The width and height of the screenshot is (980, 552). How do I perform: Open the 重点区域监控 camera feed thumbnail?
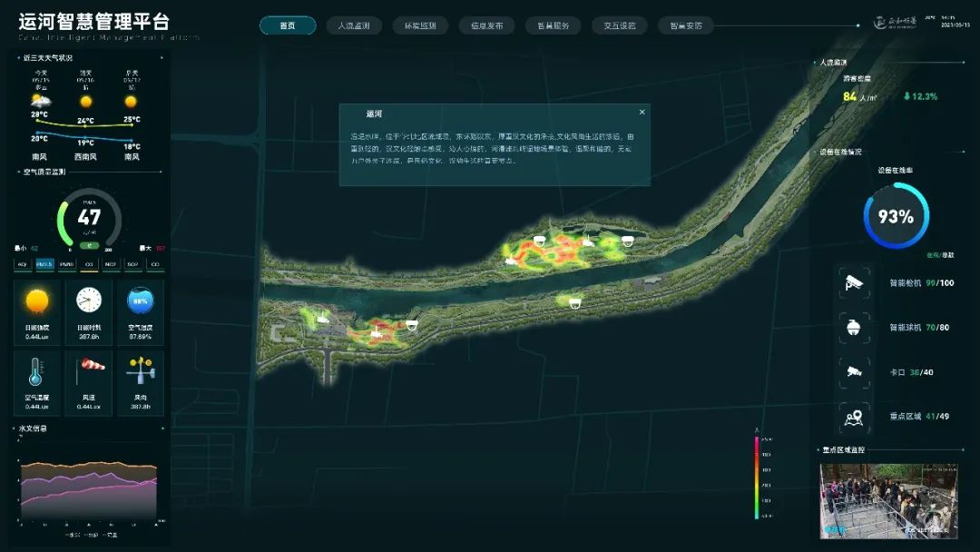887,499
